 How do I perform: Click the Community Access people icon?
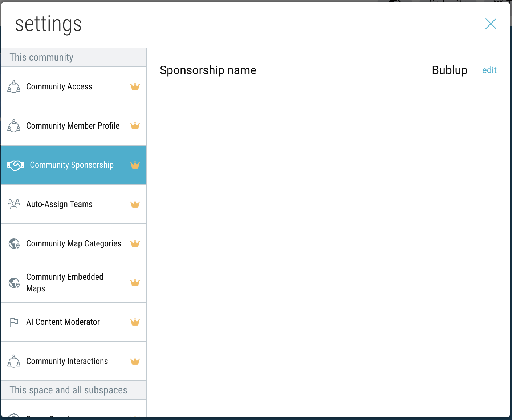tap(14, 86)
